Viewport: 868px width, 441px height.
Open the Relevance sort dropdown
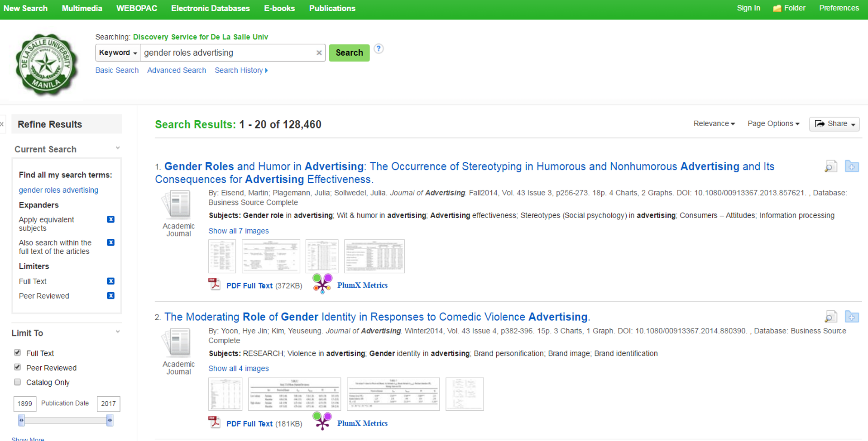[714, 123]
